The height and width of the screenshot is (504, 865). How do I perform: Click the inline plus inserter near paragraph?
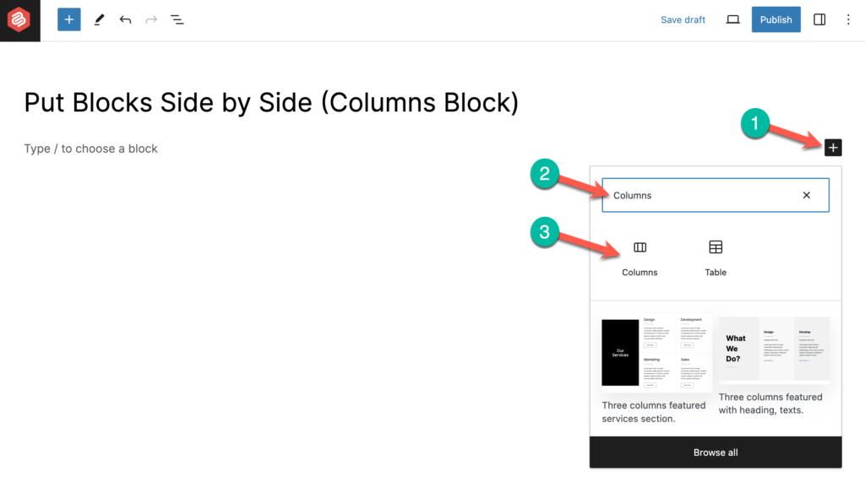click(833, 148)
